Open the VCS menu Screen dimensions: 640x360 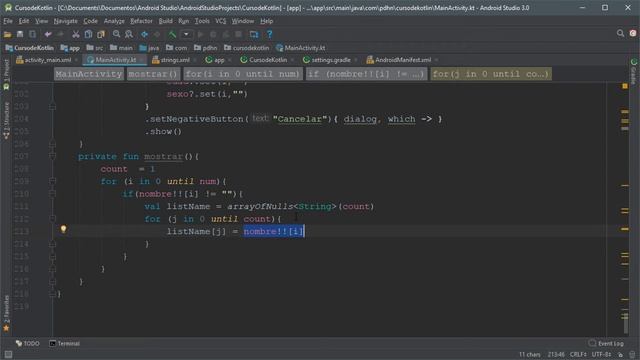220,21
